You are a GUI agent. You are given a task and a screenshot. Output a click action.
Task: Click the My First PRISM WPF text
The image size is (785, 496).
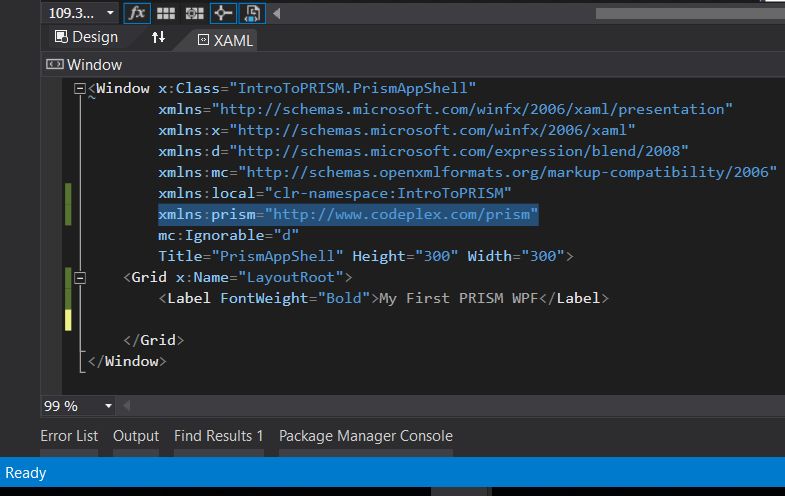pos(458,299)
